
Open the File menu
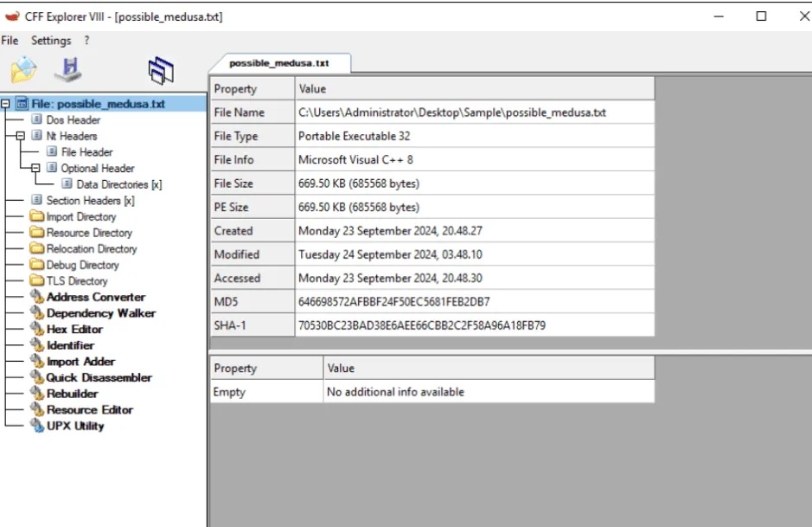coord(10,41)
